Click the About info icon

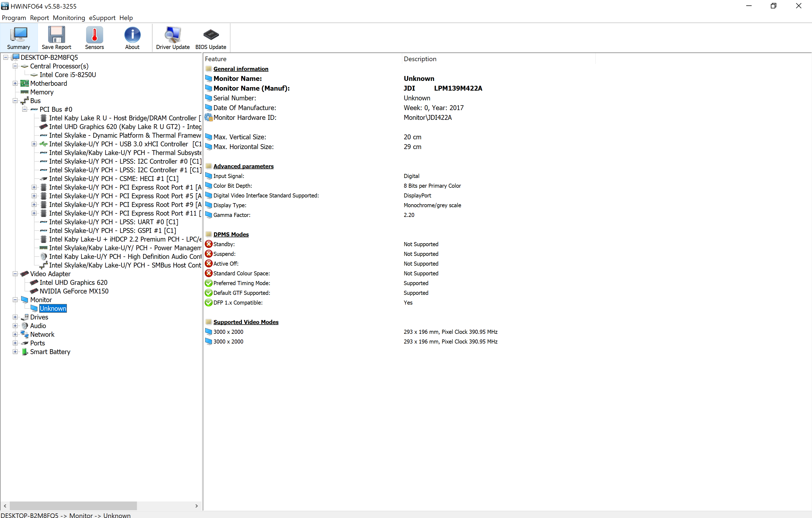click(132, 34)
